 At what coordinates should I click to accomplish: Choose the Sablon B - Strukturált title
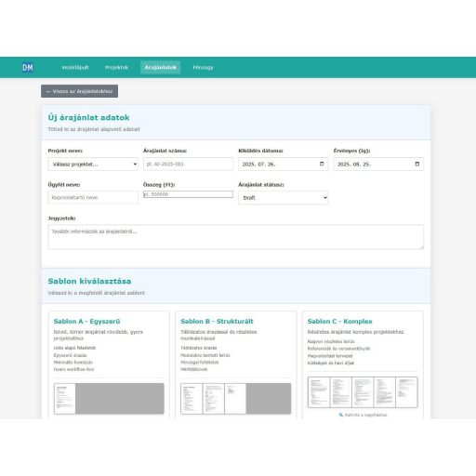(x=217, y=321)
